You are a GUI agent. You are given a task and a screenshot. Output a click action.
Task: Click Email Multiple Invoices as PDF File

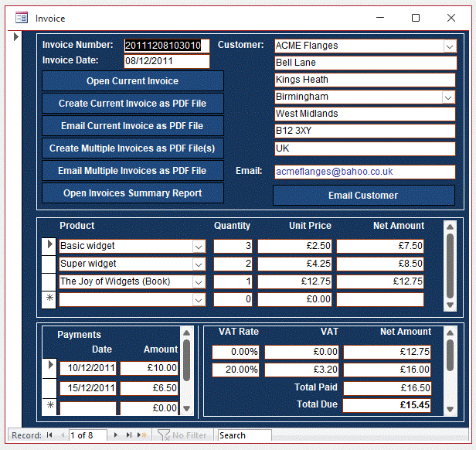133,170
